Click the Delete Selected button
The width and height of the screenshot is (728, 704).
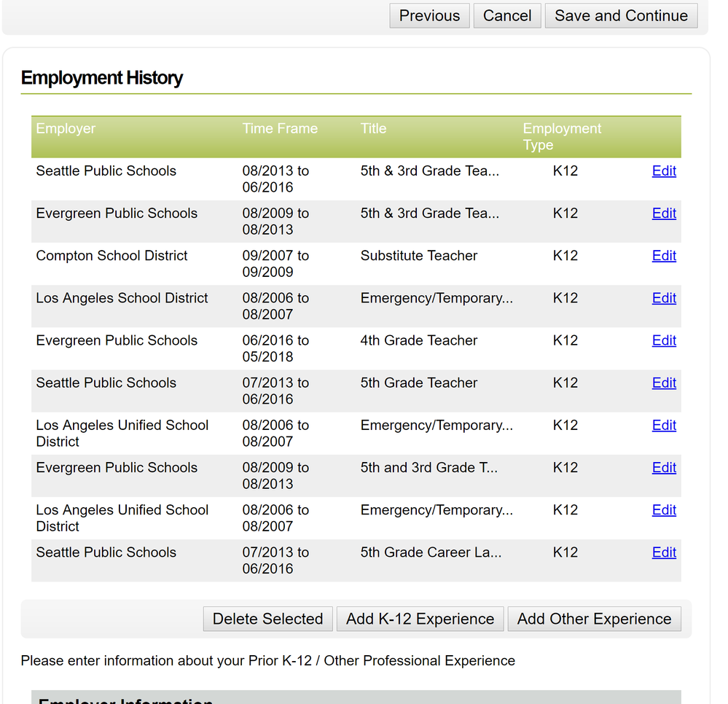coord(268,619)
